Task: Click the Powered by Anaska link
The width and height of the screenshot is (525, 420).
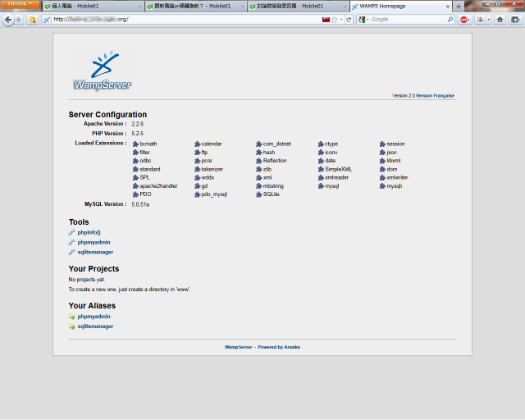Action: point(279,347)
